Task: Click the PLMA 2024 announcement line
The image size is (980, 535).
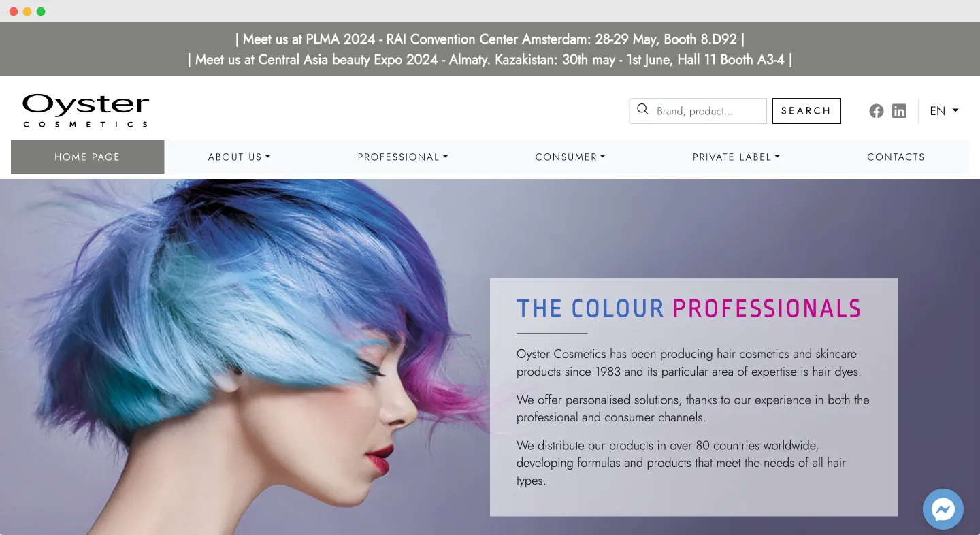Action: coord(490,39)
